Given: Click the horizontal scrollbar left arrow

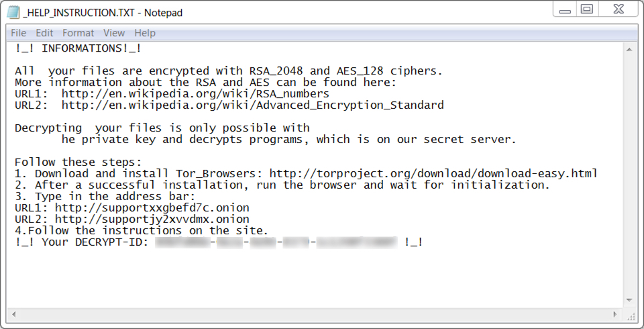Looking at the screenshot, I should 14,315.
